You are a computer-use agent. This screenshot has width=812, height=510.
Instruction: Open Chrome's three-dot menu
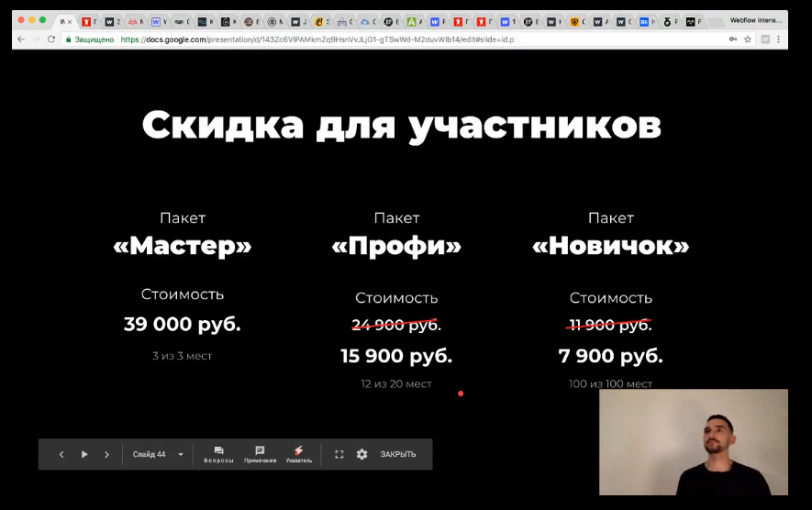(780, 39)
